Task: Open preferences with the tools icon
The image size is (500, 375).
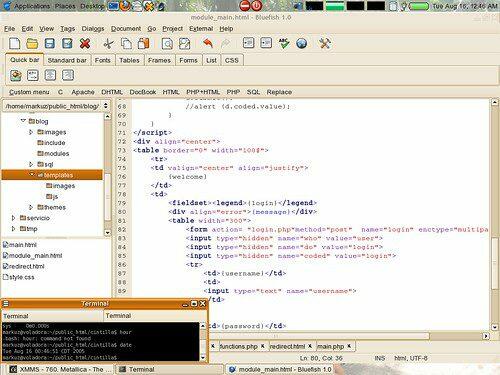Action: 325,43
